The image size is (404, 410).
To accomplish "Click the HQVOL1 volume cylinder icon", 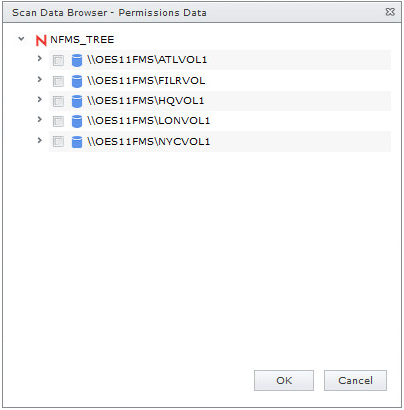I will [x=77, y=101].
